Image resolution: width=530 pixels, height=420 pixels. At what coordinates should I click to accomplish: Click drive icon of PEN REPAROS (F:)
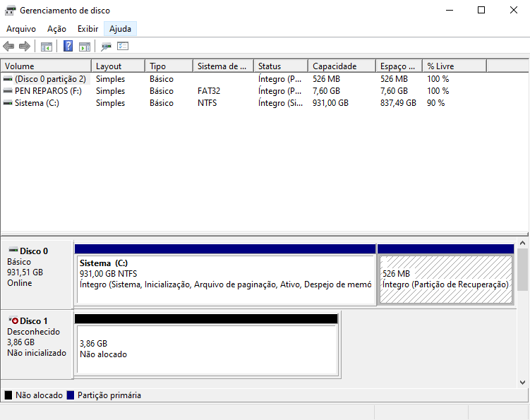click(x=8, y=90)
